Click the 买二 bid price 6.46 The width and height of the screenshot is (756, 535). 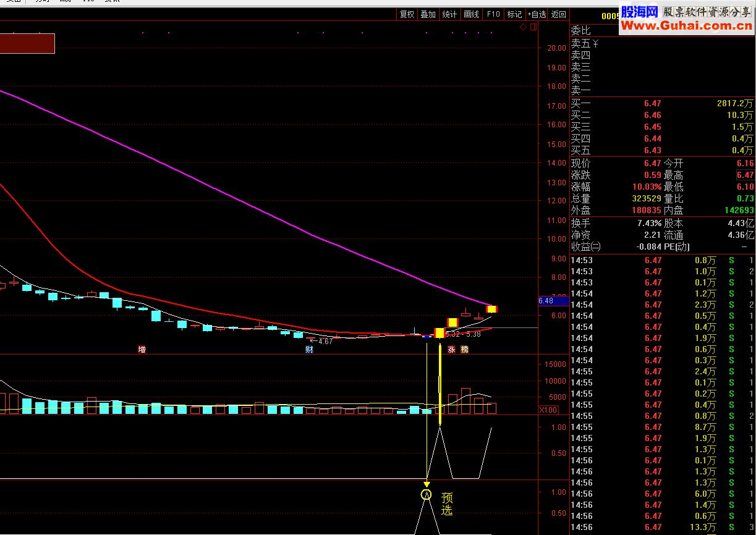652,115
